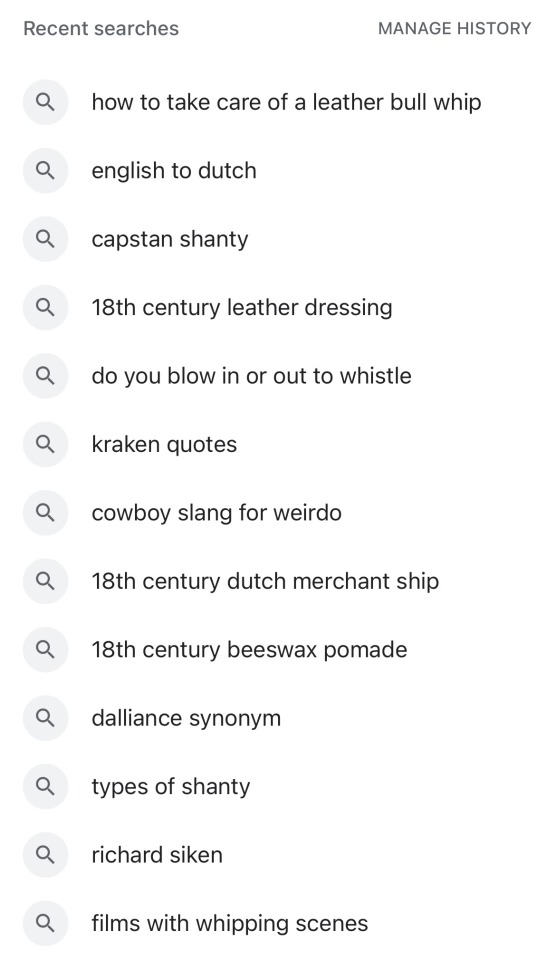Image resolution: width=556 pixels, height=960 pixels.
Task: Click search icon beside 'cowboy slang for weirdo'
Action: point(45,513)
